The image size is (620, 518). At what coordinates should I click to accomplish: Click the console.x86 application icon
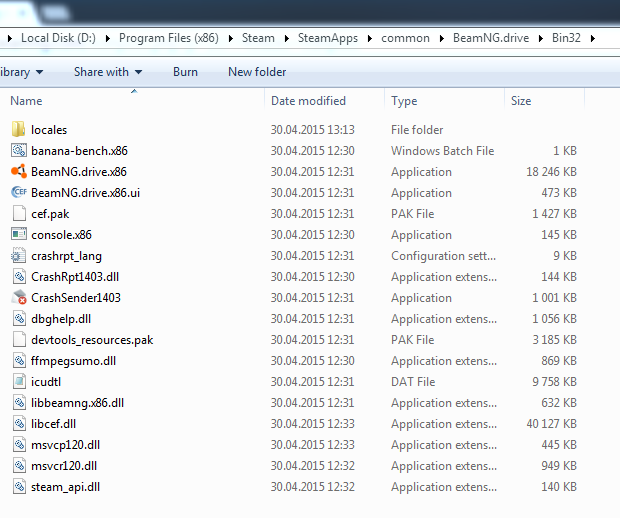(x=19, y=234)
